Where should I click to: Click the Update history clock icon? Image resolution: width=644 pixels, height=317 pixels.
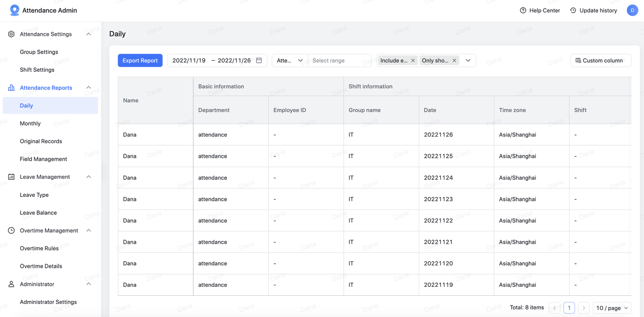click(x=573, y=11)
